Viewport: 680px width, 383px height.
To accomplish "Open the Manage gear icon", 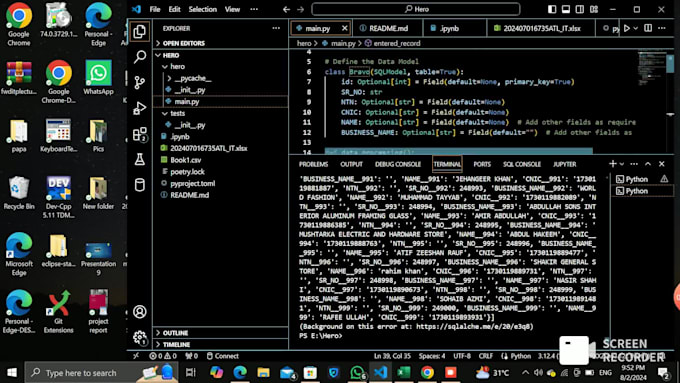I will pos(140,337).
